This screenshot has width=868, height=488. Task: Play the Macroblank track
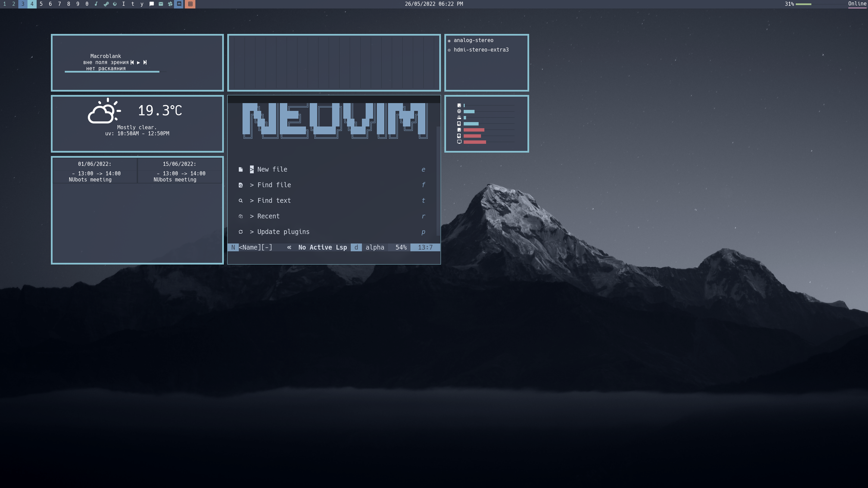coord(138,62)
